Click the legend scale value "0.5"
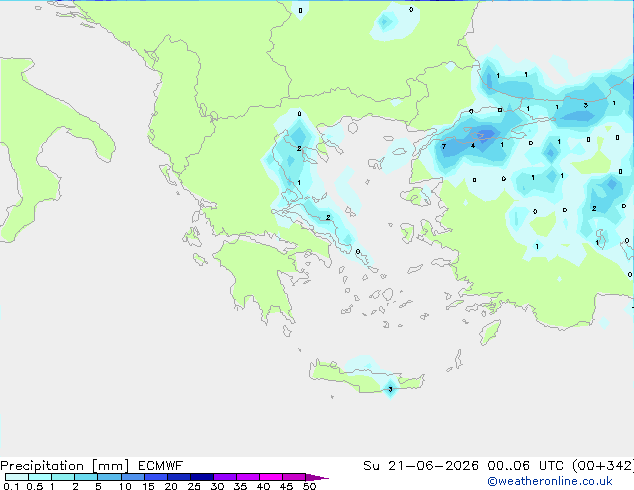The height and width of the screenshot is (490, 634). (34, 486)
